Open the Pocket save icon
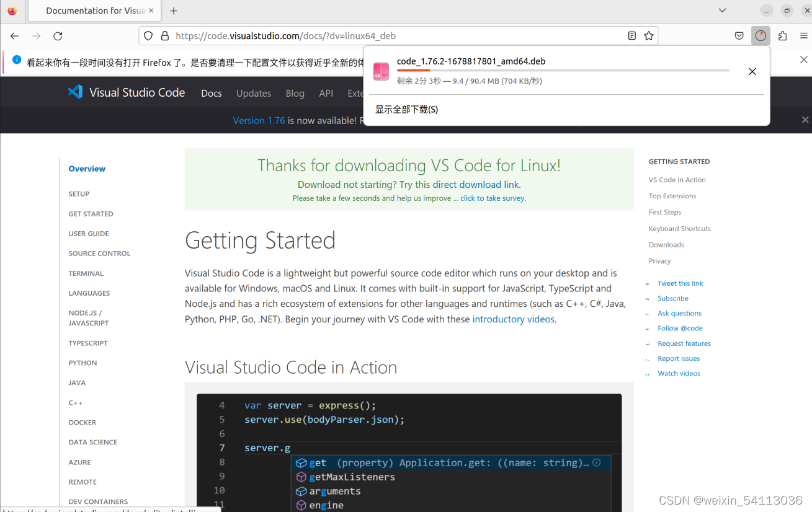 coord(739,36)
